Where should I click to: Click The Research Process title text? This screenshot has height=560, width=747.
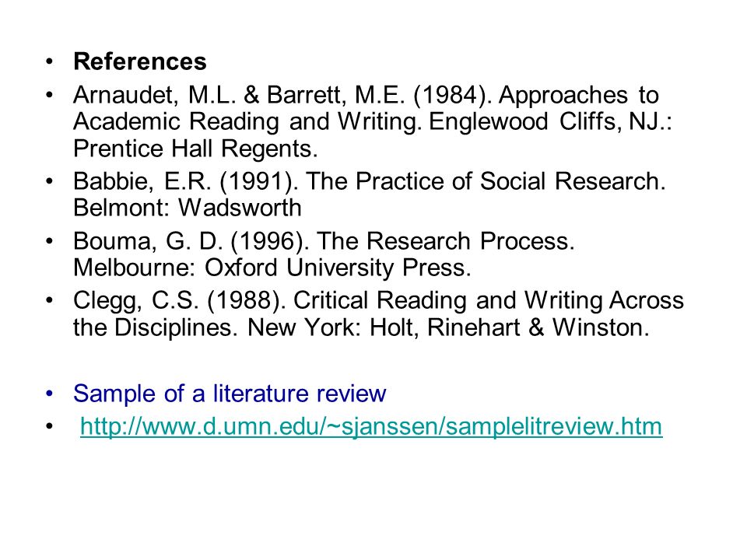(445, 241)
